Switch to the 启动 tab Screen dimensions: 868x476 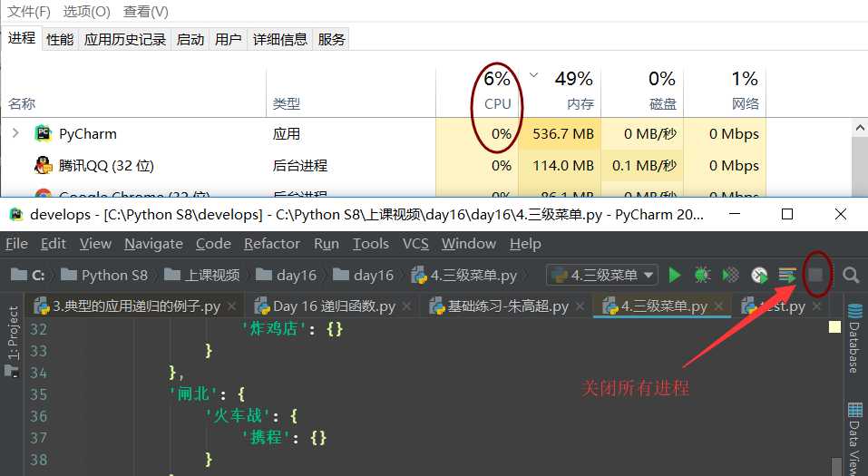pyautogui.click(x=190, y=39)
